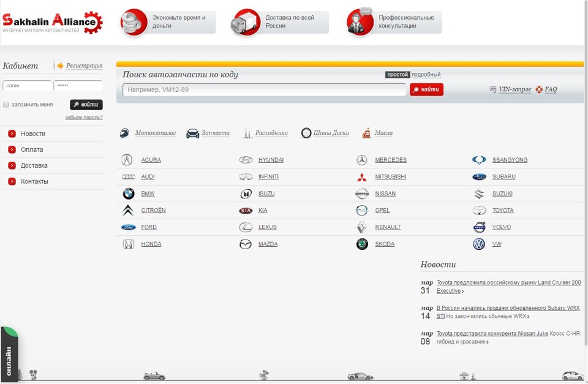The image size is (588, 384).
Task: Click the Subaru blue logo
Action: (x=479, y=177)
